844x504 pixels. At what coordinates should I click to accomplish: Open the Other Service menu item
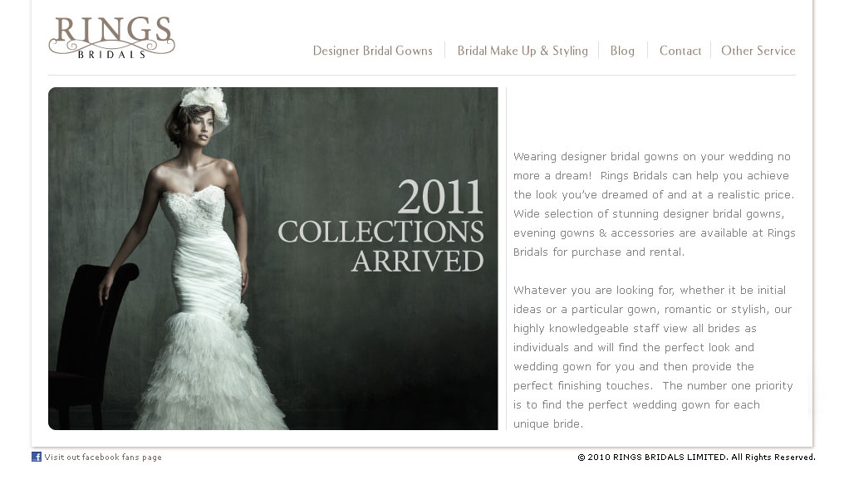758,51
